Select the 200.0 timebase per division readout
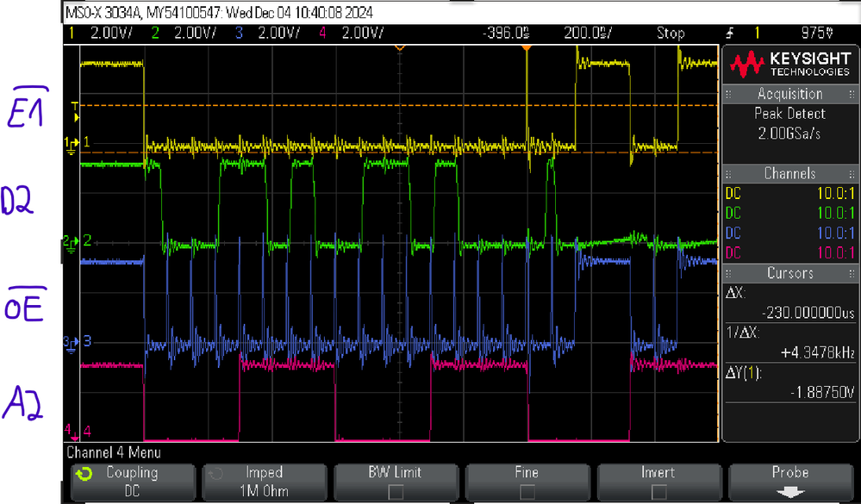The height and width of the screenshot is (504, 861). (586, 33)
